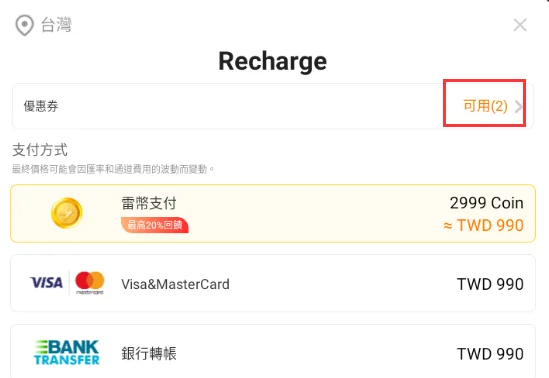
Task: Click the MasterCard logo
Action: pos(90,283)
